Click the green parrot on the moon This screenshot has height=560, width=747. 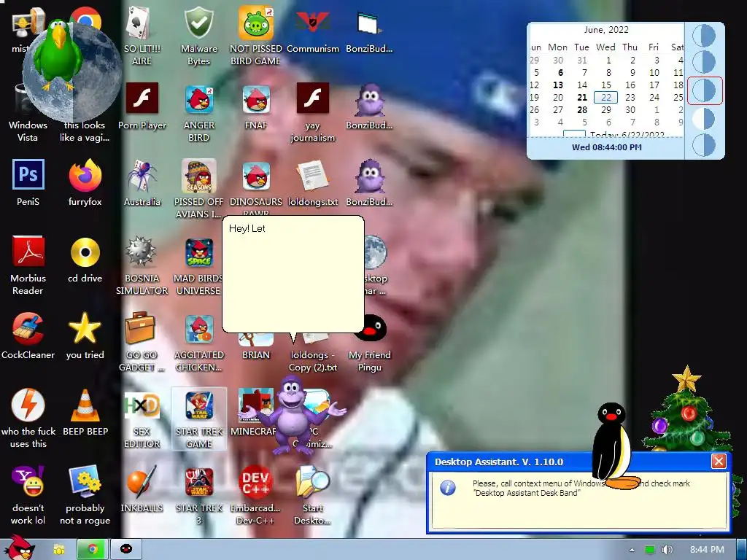(x=59, y=54)
